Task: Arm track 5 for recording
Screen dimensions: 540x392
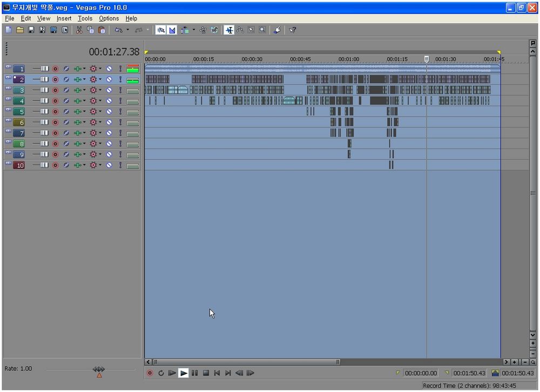Action: click(55, 112)
